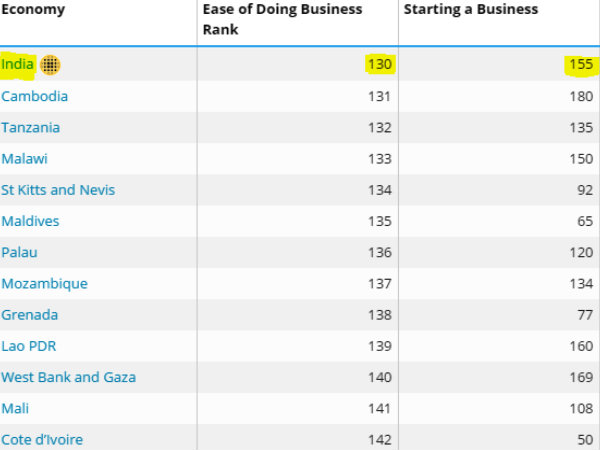Select the Mozambique link
600x450 pixels.
pos(44,284)
